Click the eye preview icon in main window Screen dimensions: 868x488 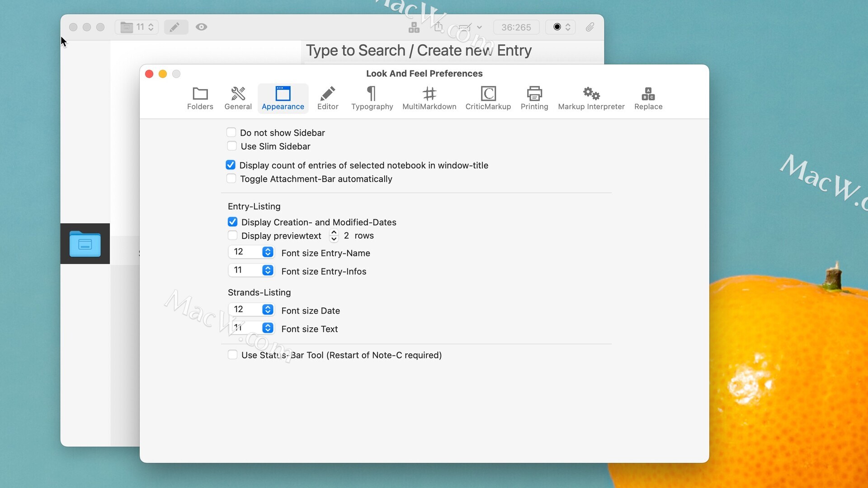[202, 27]
